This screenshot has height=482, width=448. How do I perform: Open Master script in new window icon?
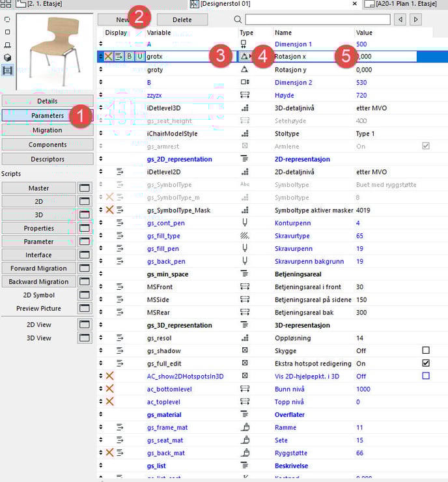pyautogui.click(x=85, y=188)
